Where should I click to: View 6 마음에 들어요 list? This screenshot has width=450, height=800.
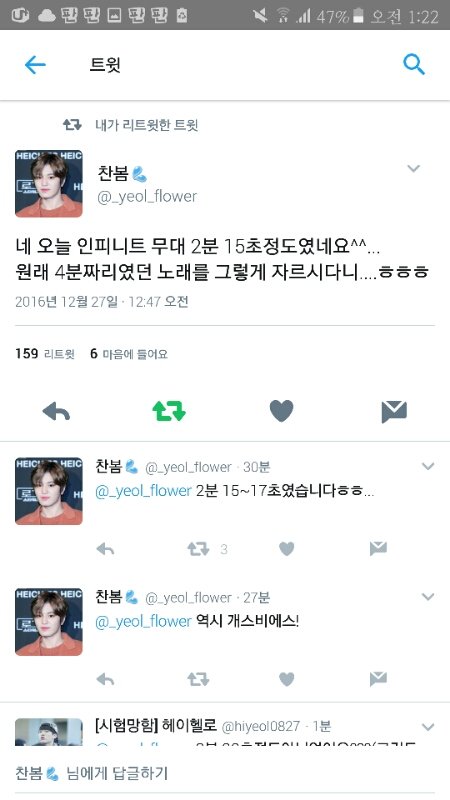(x=129, y=354)
